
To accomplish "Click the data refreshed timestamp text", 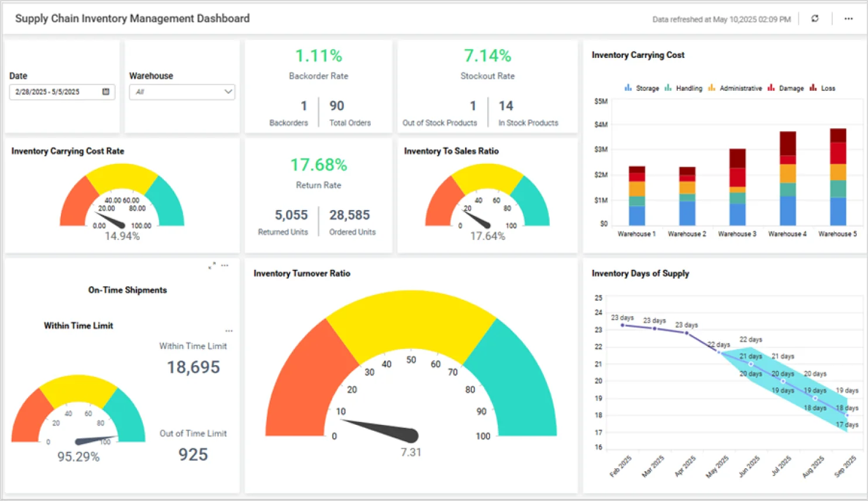I will (721, 19).
